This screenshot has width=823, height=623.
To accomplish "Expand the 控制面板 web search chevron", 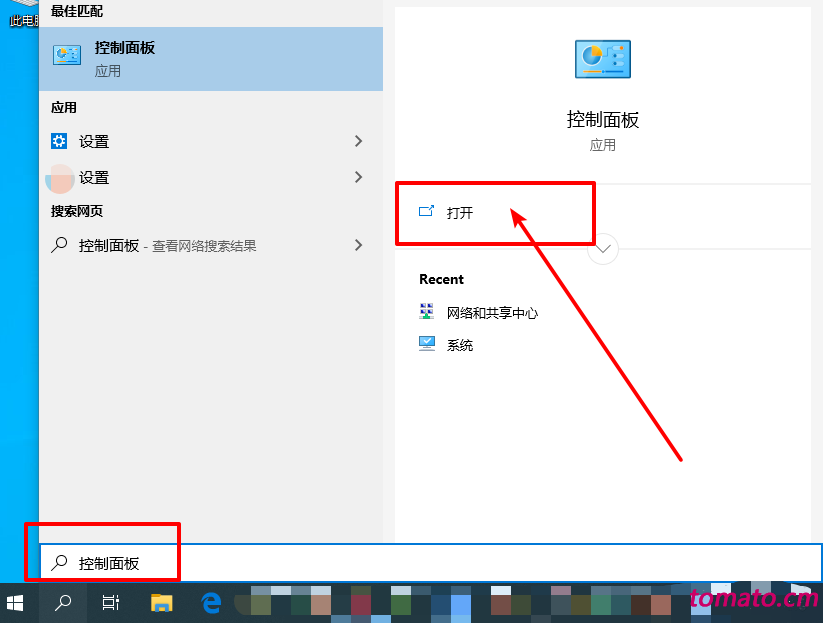I will (358, 245).
